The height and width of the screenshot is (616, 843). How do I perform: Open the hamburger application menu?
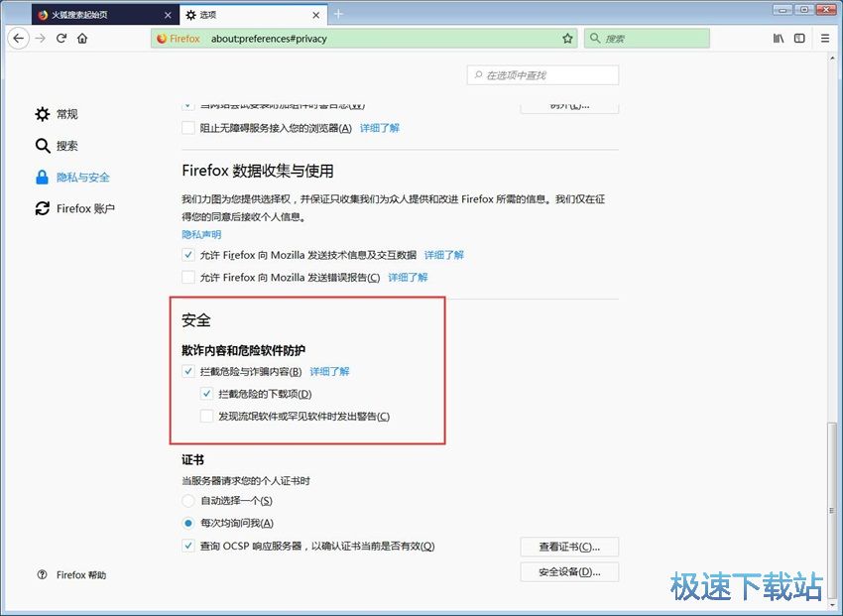tap(825, 38)
